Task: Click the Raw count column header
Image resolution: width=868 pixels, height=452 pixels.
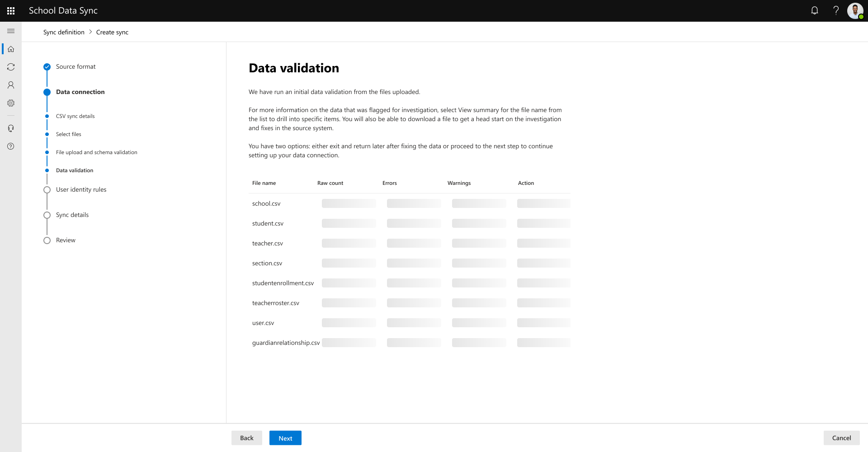Action: click(x=330, y=183)
